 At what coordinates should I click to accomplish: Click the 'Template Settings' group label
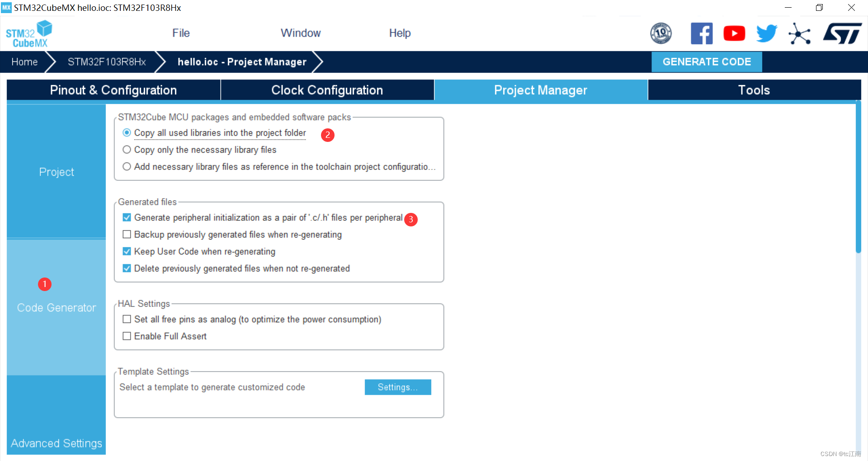coord(153,372)
